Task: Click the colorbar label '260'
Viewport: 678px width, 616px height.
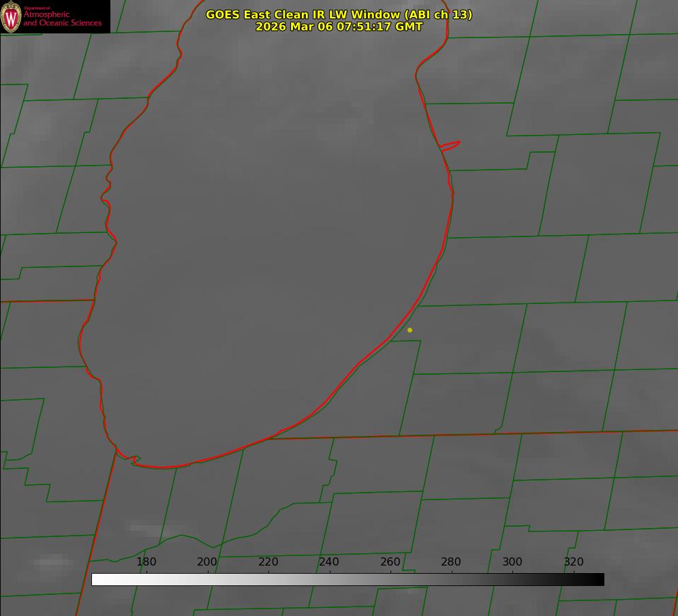Action: 390,561
